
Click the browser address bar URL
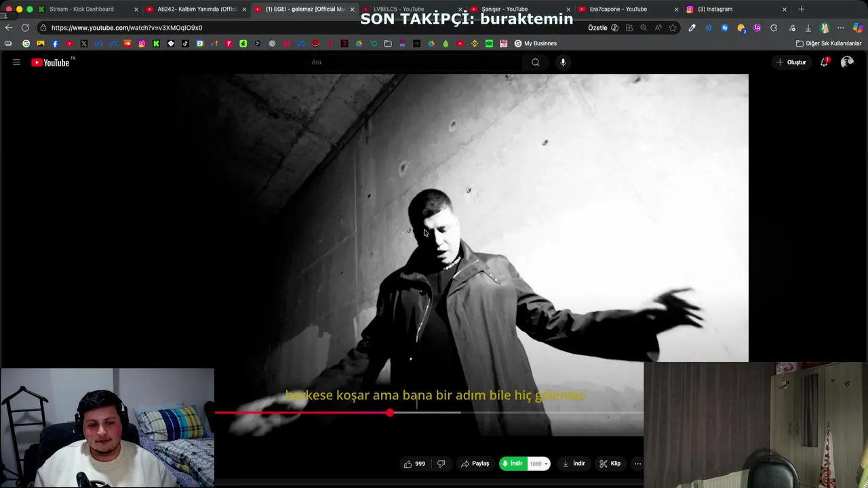pos(127,28)
